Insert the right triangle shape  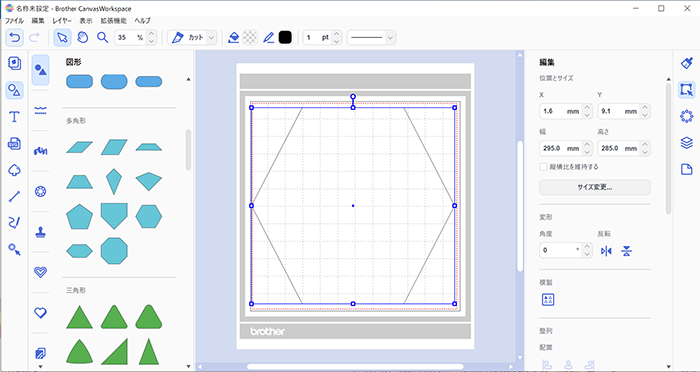(x=114, y=351)
